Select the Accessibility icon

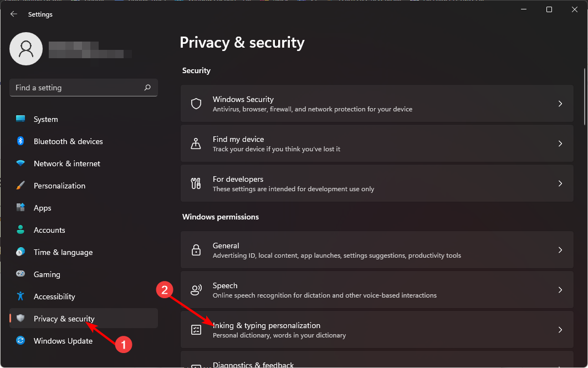tap(21, 297)
